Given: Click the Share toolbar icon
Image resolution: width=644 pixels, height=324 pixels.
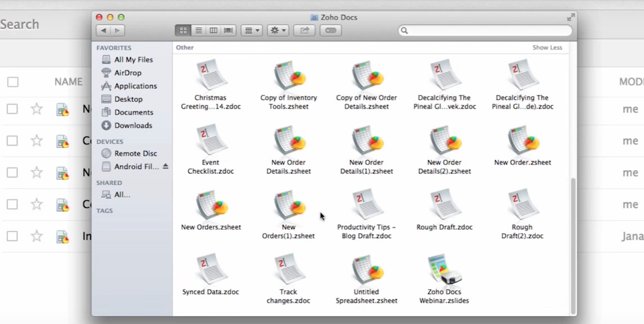Looking at the screenshot, I should click(x=304, y=30).
